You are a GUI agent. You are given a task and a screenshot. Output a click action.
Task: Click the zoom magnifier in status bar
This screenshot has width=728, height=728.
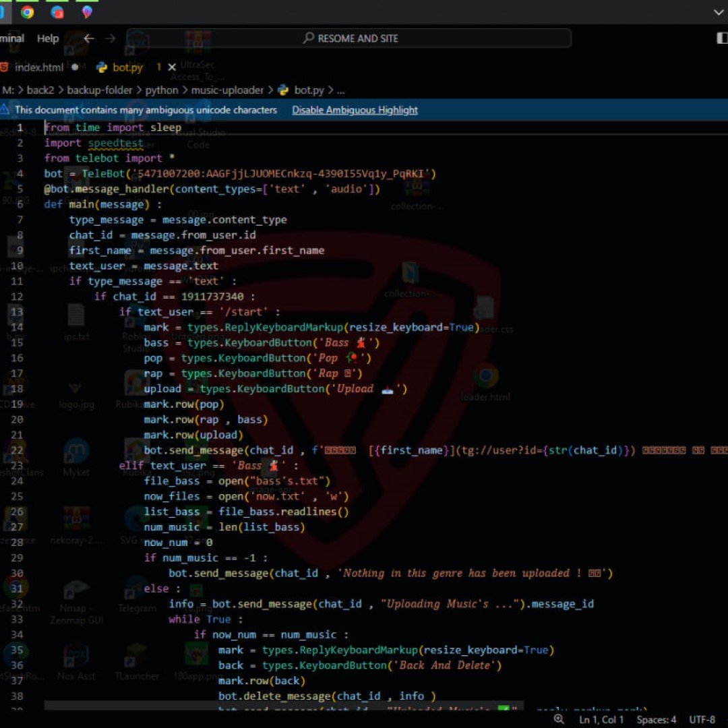[559, 719]
